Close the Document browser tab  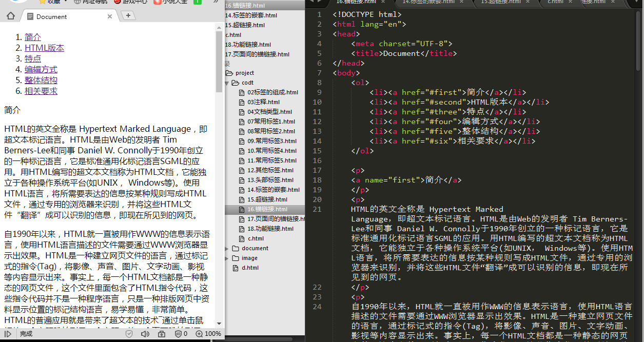tap(110, 16)
